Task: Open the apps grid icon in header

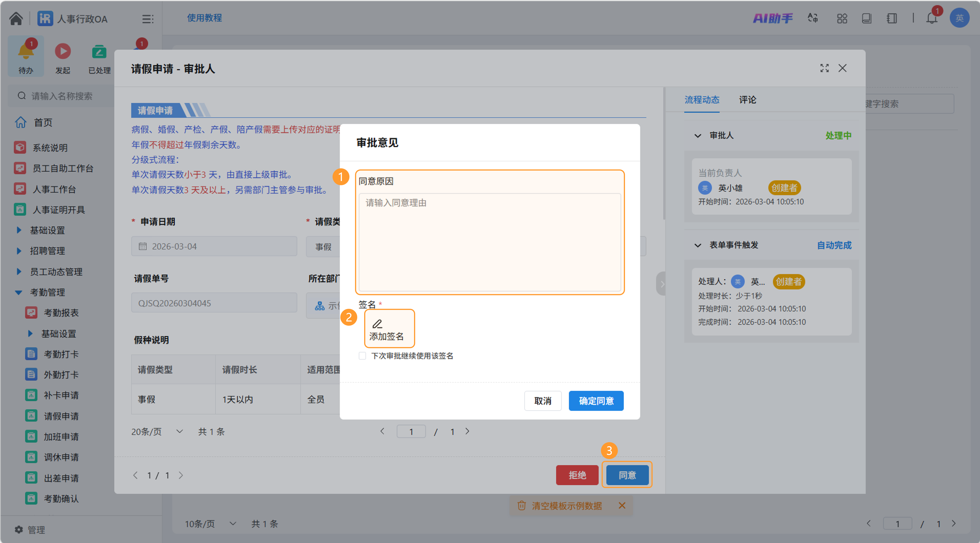Action: 841,18
